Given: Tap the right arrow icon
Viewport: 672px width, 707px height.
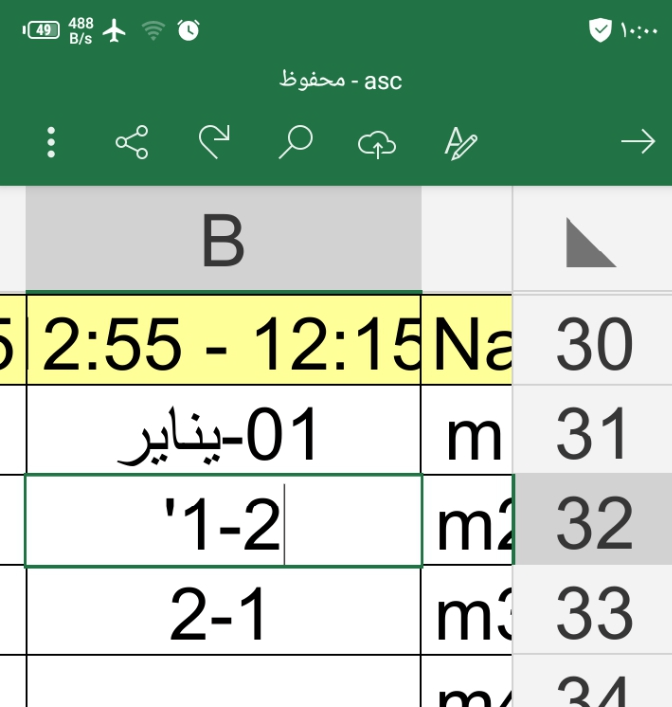Looking at the screenshot, I should click(637, 143).
